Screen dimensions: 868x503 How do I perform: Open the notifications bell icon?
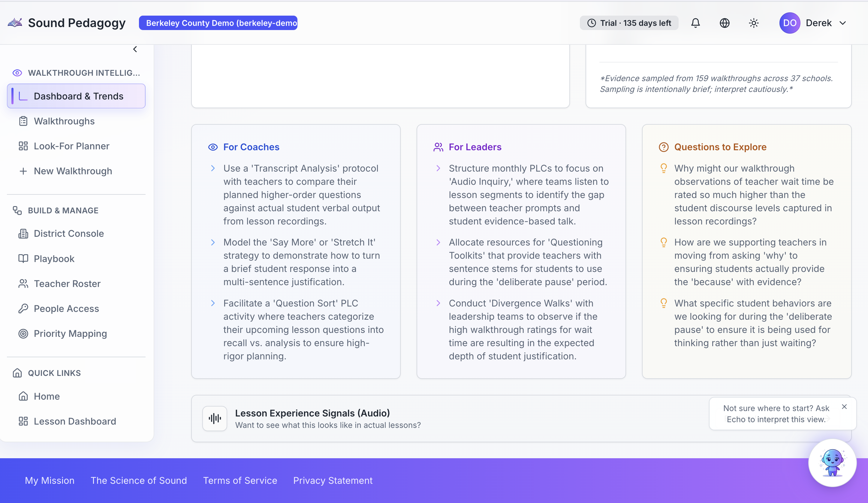click(695, 23)
